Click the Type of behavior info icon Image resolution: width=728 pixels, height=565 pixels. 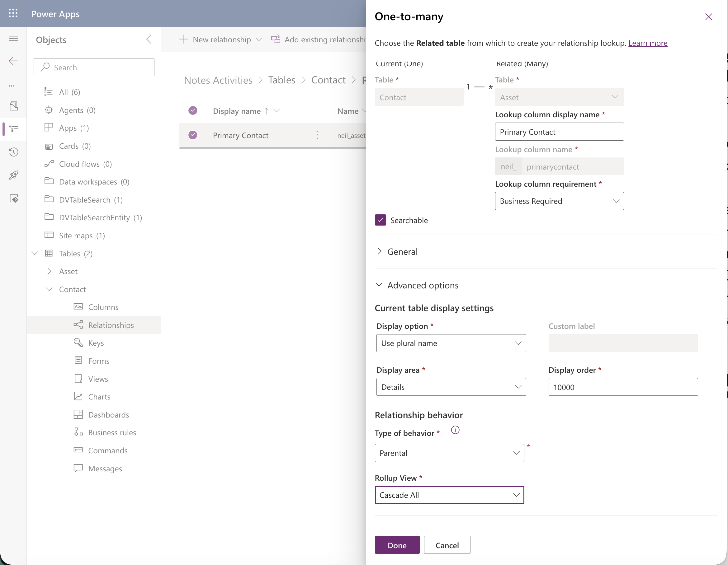pos(455,430)
